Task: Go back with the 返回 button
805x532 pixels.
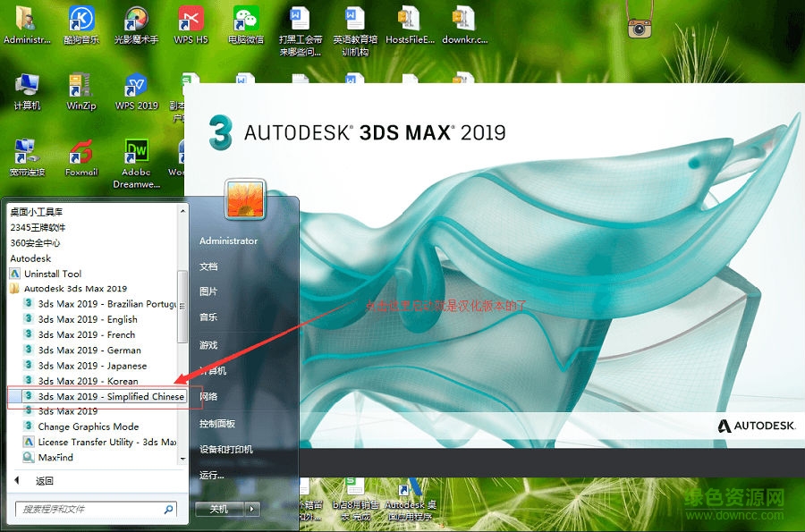Action: 44,481
